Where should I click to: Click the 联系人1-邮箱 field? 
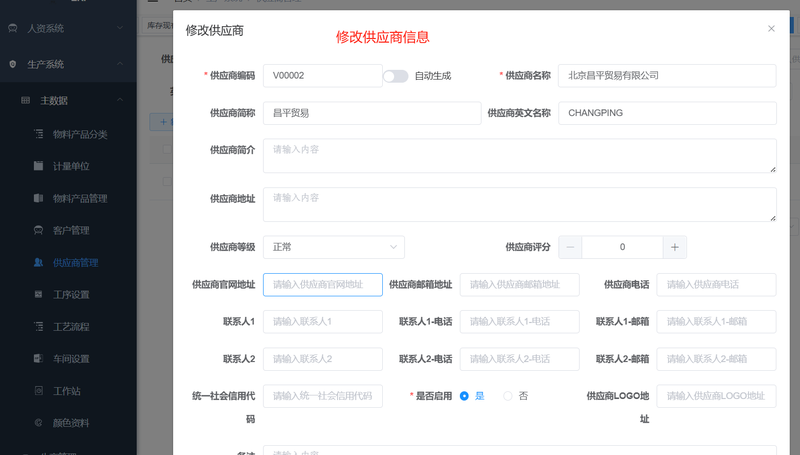click(x=716, y=321)
